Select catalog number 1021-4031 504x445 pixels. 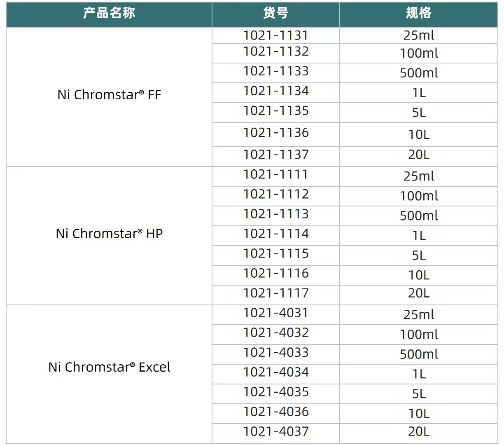point(276,313)
